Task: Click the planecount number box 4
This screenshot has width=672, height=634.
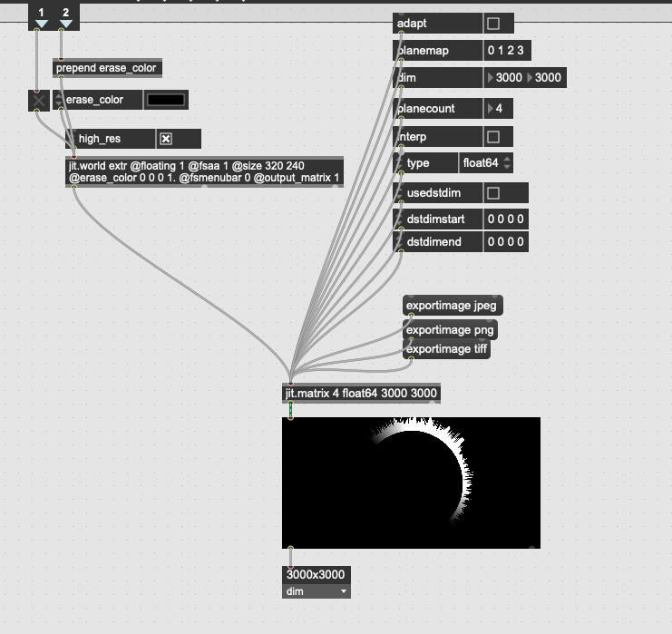Action: [497, 109]
